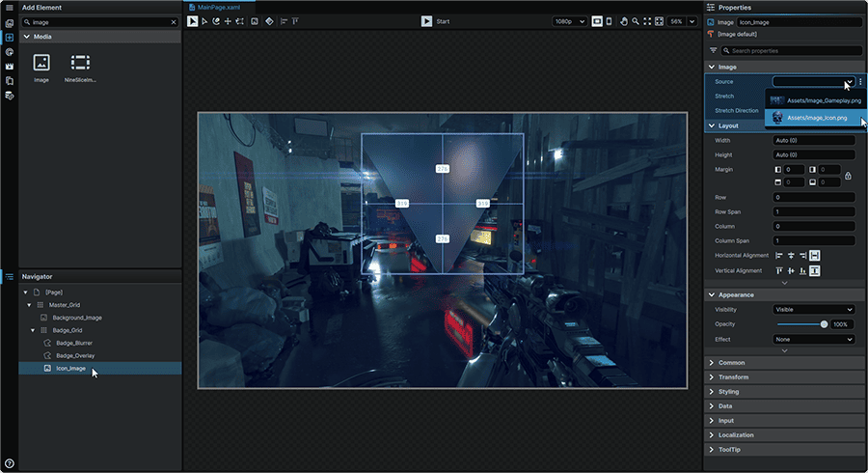Click the center view icon

click(659, 21)
